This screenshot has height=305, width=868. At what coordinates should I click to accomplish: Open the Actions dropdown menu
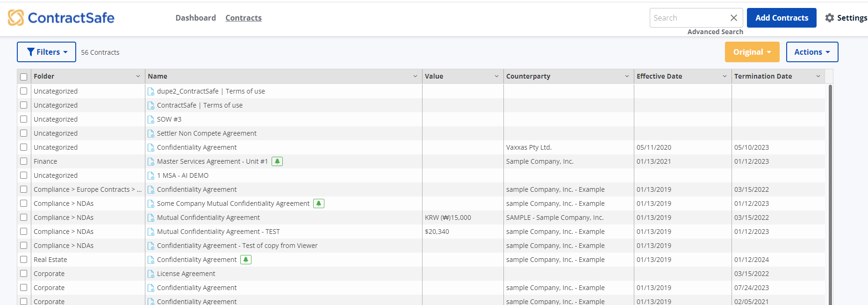tap(812, 52)
